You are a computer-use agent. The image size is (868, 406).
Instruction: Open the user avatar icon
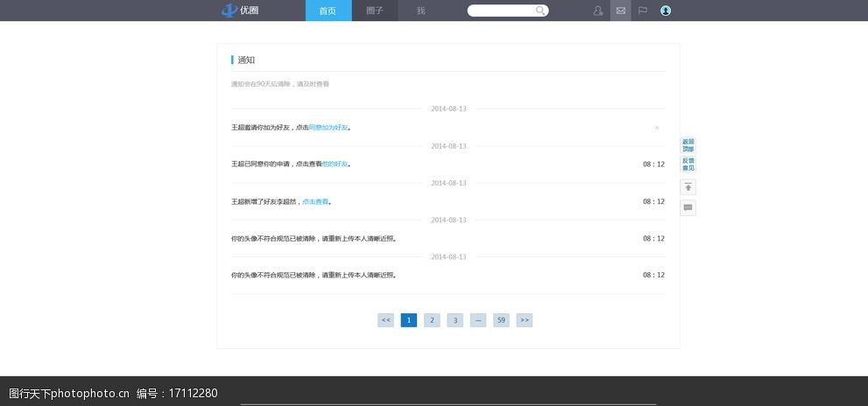666,10
